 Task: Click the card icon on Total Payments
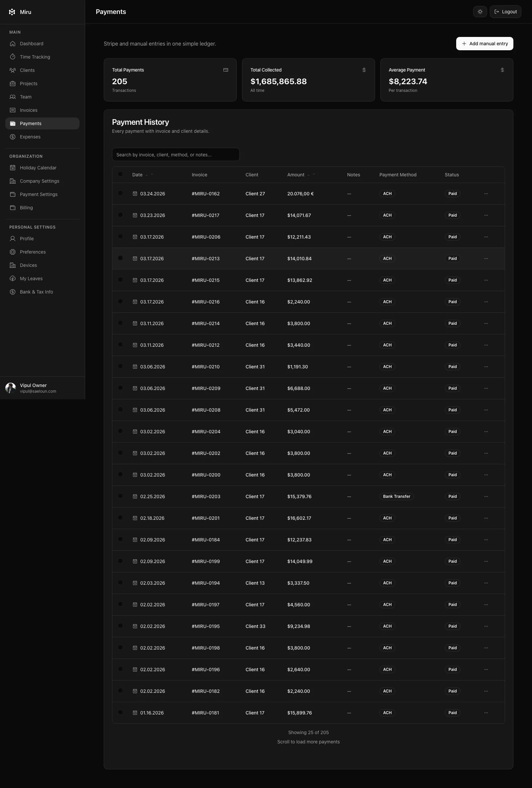coord(226,70)
